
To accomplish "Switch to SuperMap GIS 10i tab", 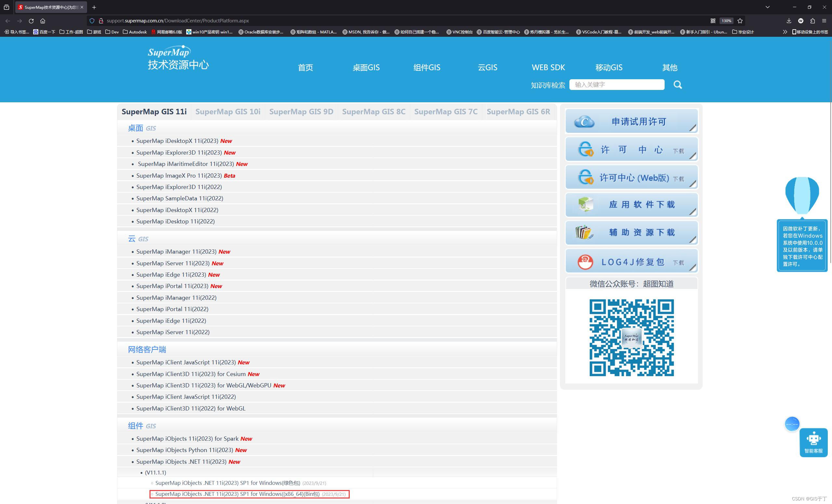I will tap(228, 112).
